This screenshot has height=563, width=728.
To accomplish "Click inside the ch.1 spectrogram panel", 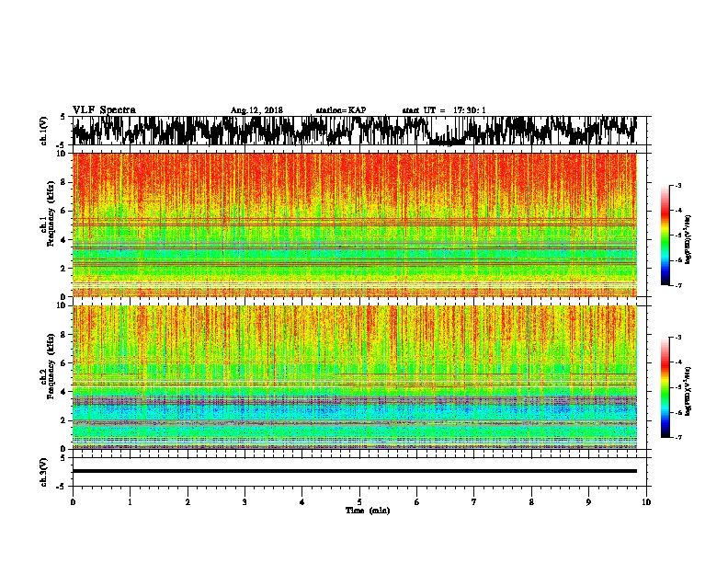I will 354,224.
